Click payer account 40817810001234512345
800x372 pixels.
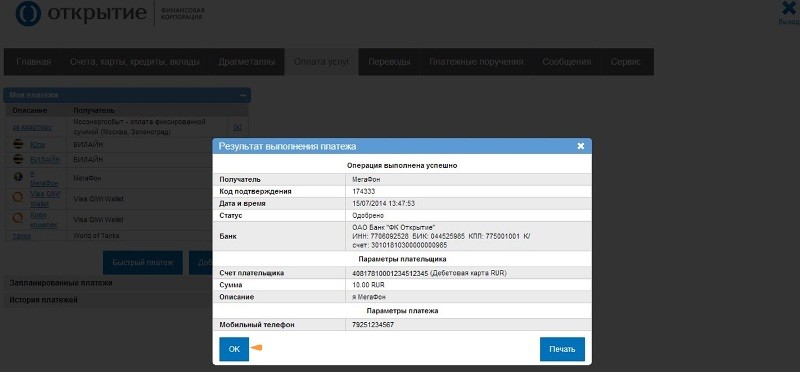coord(391,273)
